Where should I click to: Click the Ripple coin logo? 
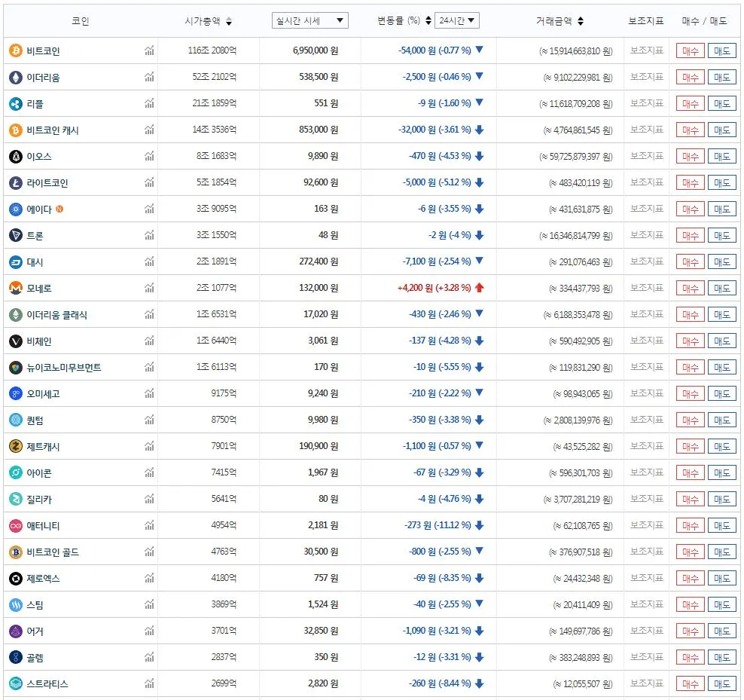[16, 103]
